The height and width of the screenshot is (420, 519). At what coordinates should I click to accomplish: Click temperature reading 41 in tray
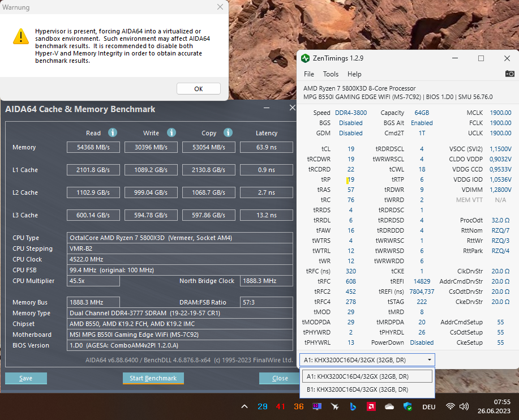tap(280, 406)
